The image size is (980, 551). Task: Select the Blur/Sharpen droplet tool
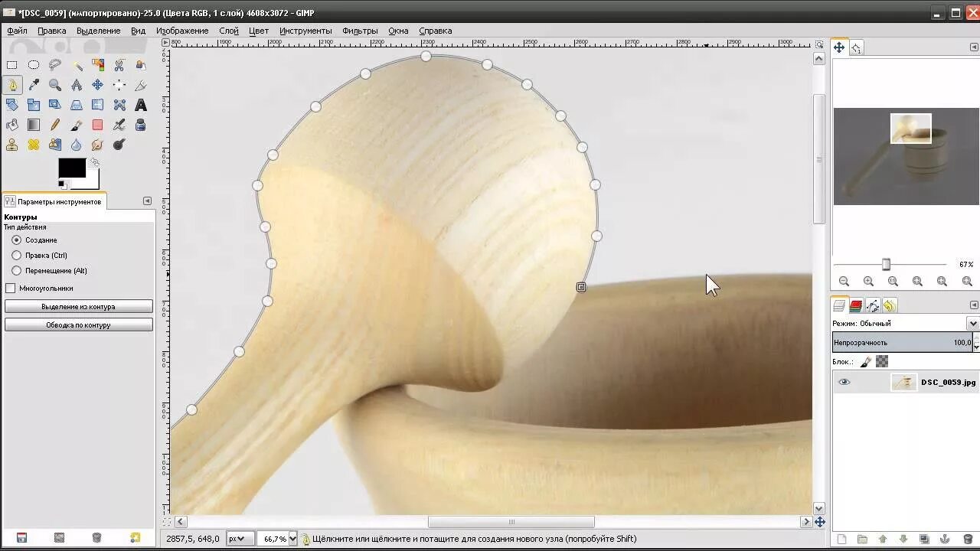tap(77, 145)
